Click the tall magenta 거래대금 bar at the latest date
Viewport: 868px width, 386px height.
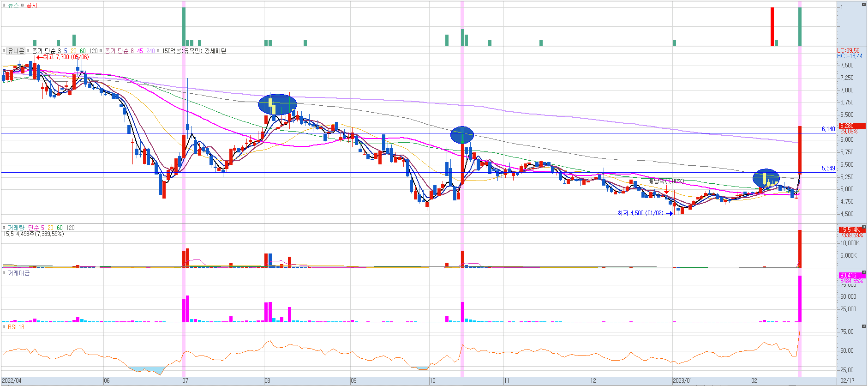(800, 299)
